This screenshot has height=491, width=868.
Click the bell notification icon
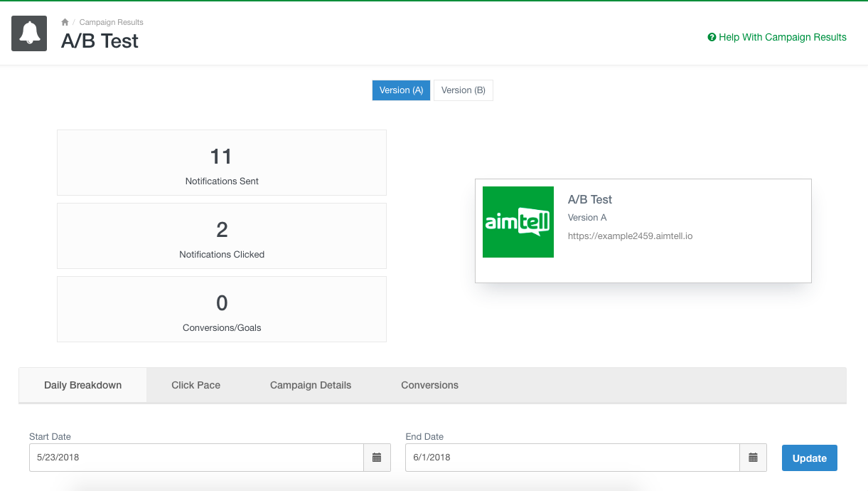29,33
